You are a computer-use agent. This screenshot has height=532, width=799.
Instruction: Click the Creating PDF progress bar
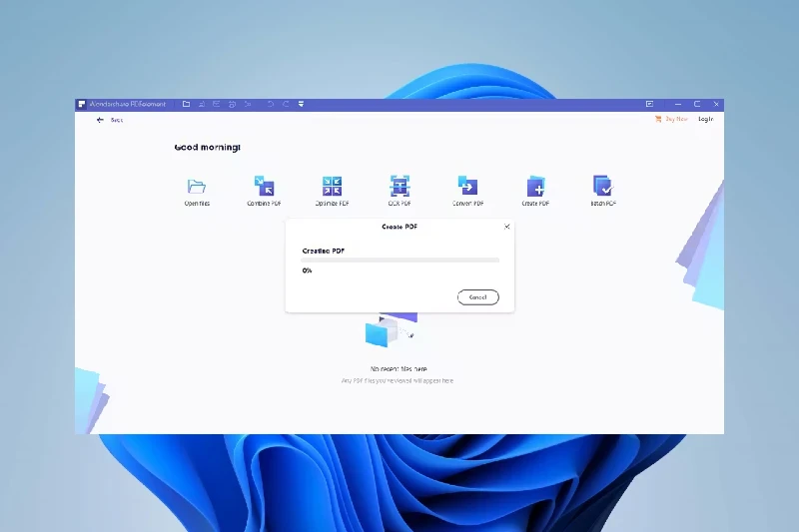[400, 260]
